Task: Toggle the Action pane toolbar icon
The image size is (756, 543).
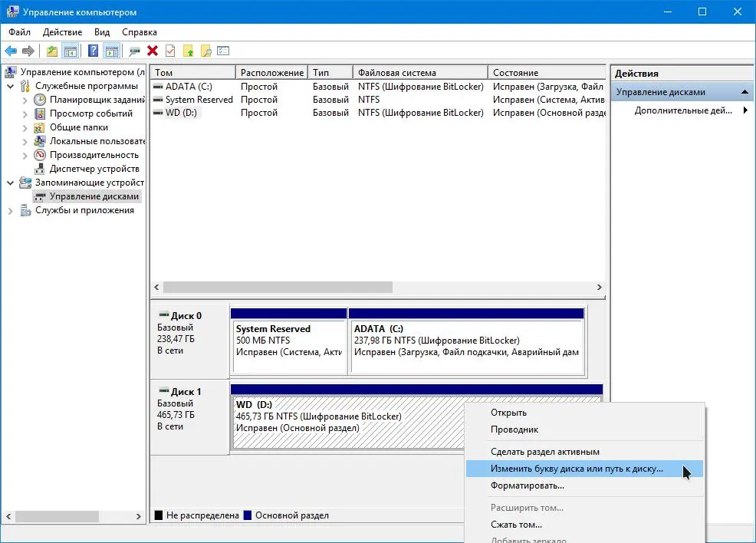Action: pos(111,51)
